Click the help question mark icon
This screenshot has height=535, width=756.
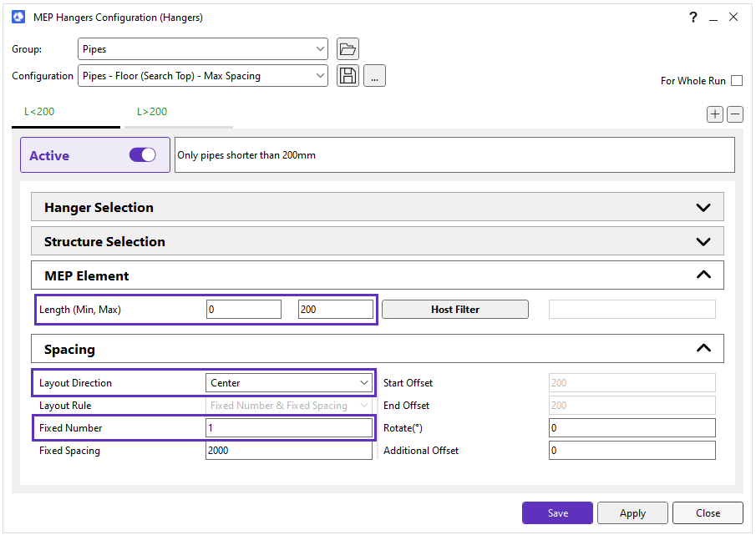[x=693, y=17]
